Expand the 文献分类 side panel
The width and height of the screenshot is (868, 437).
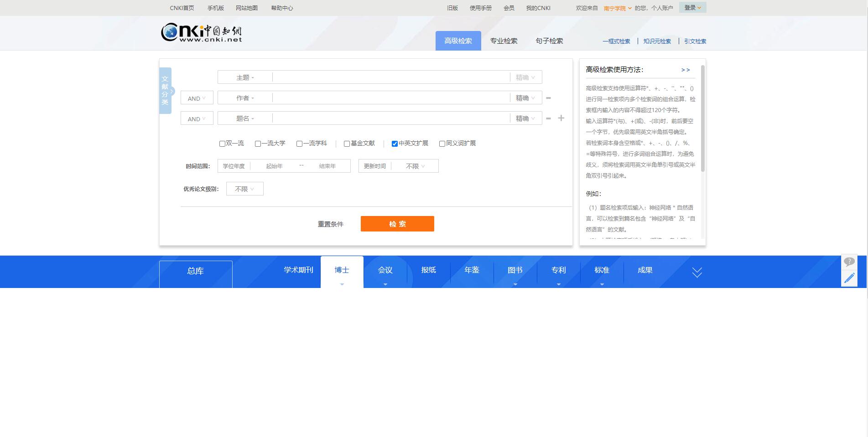[166, 91]
